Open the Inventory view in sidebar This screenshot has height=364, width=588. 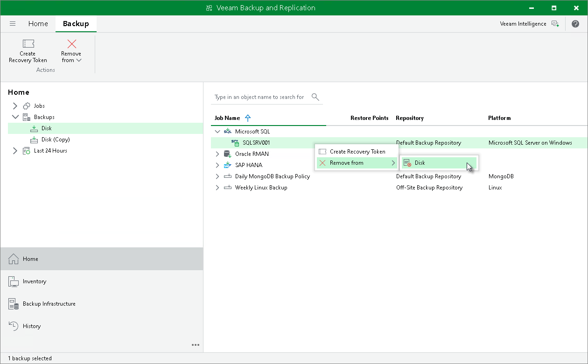(x=35, y=281)
